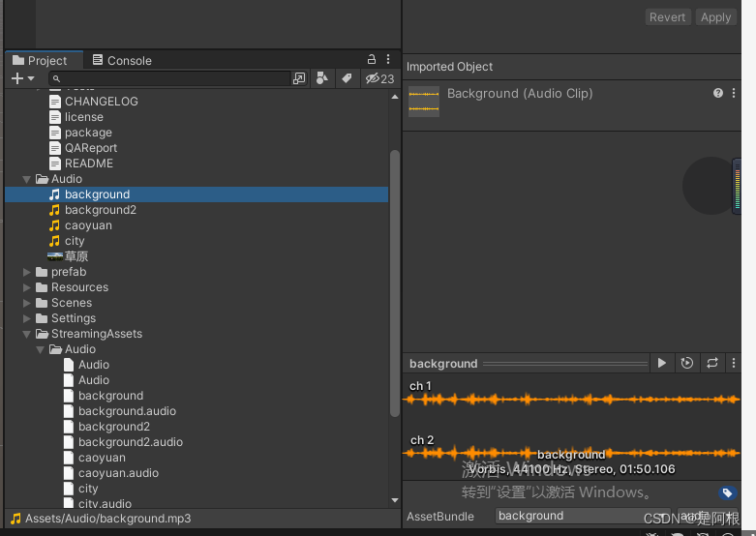The height and width of the screenshot is (536, 756).
Task: Click the music icon of background2 clip
Action: (x=54, y=210)
